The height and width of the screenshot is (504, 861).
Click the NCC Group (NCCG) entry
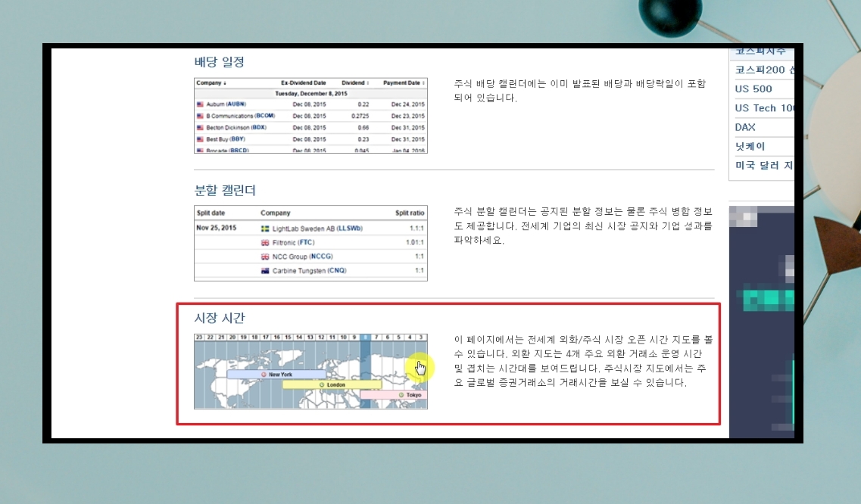pos(303,257)
